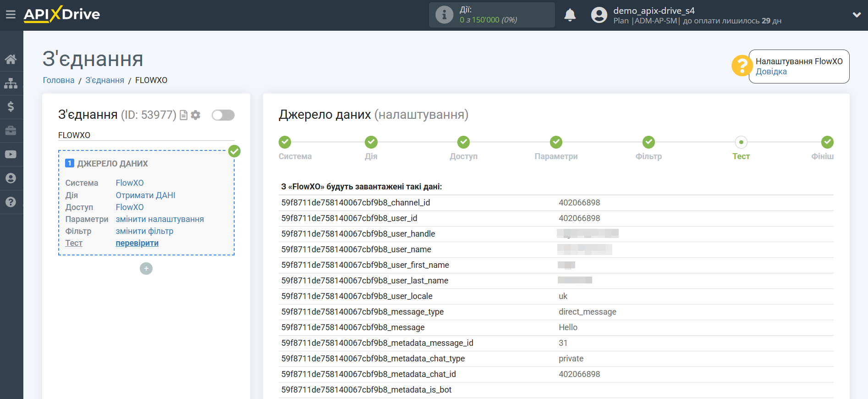Click the ДЖЕРЕЛО ДАНИХ block header
868x399 pixels.
click(112, 164)
